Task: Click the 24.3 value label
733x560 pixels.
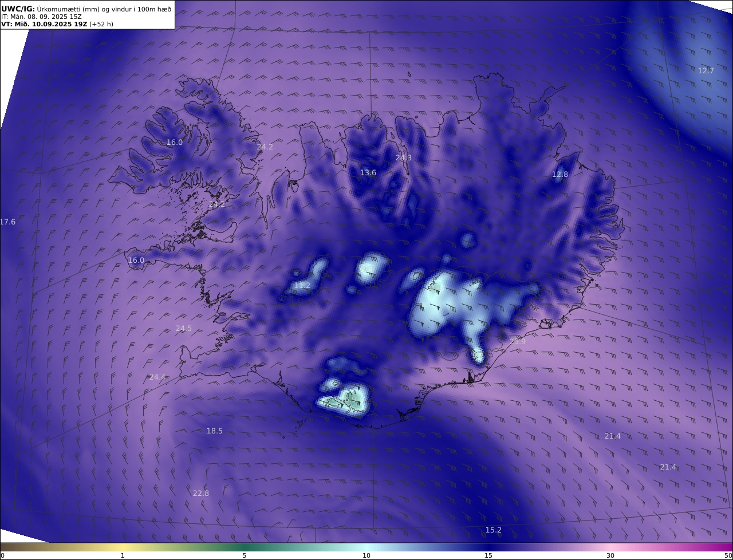Action: [x=404, y=157]
